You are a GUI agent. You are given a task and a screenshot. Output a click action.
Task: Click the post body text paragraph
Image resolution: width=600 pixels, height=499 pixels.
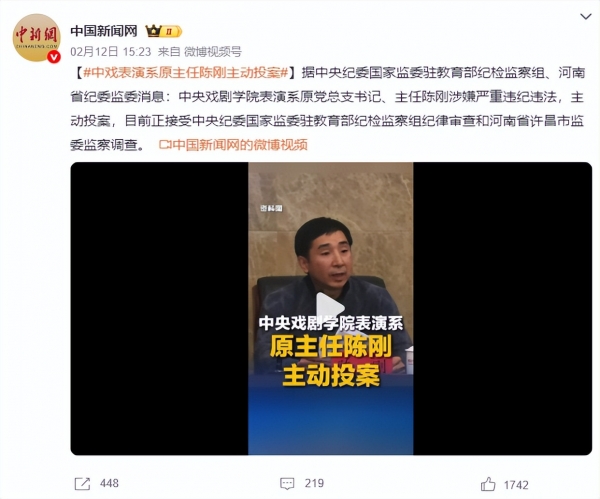pos(328,109)
